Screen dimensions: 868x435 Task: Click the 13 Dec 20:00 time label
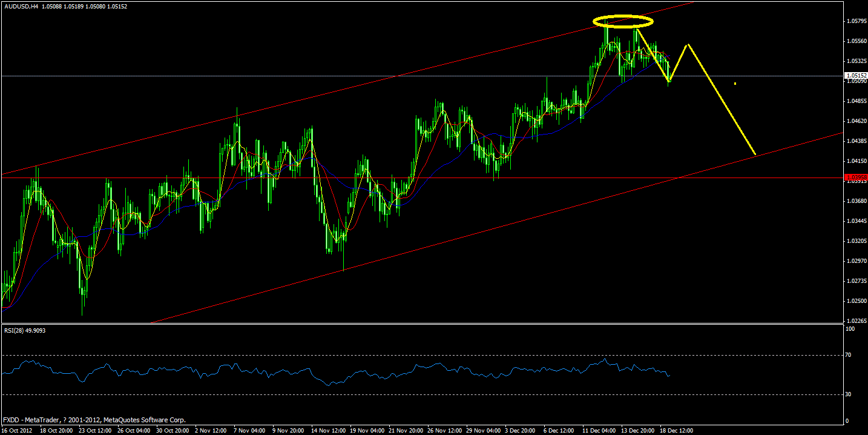click(x=639, y=431)
